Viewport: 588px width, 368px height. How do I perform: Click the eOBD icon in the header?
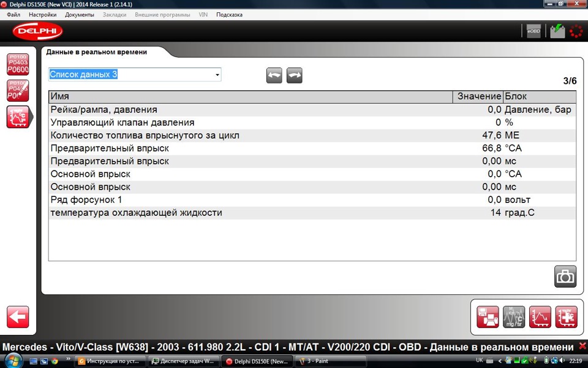[533, 31]
